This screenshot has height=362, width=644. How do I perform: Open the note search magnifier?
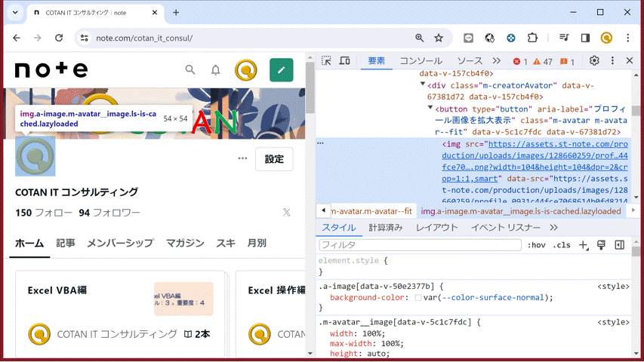(190, 70)
